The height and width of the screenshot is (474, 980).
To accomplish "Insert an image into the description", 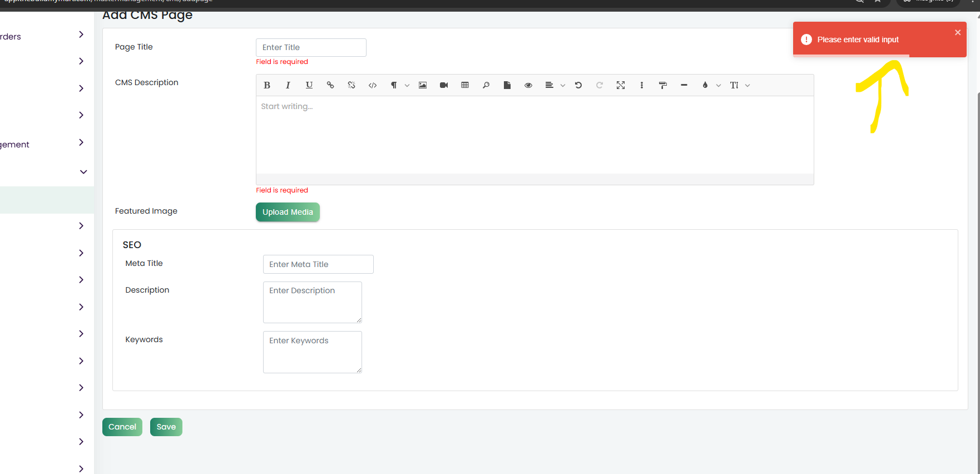I will 423,85.
